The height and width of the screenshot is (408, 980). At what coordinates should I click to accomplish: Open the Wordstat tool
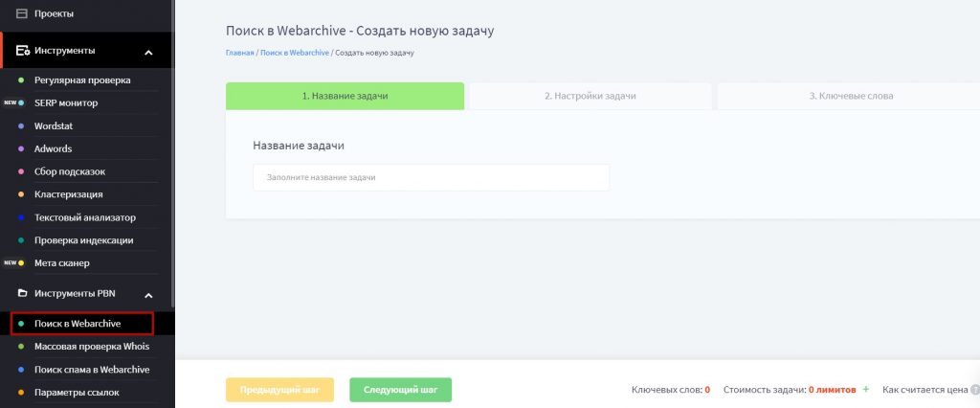click(54, 125)
